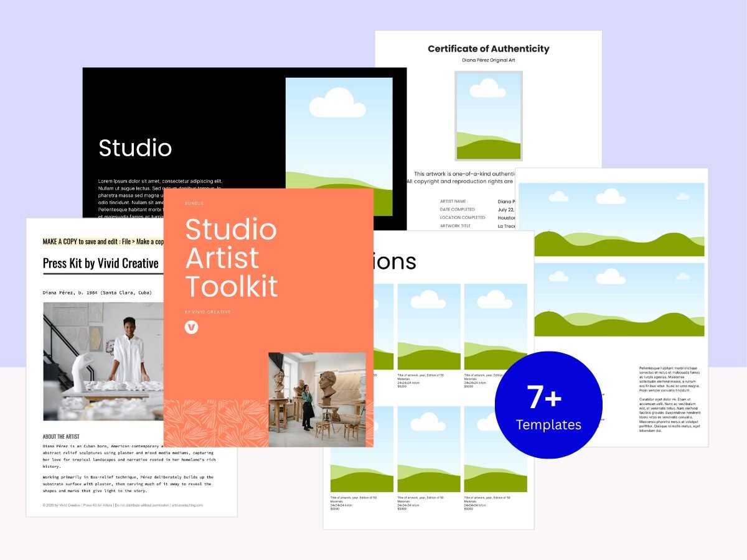Click the top-right edition artwork thumbnail
747x560 pixels.
(496, 327)
